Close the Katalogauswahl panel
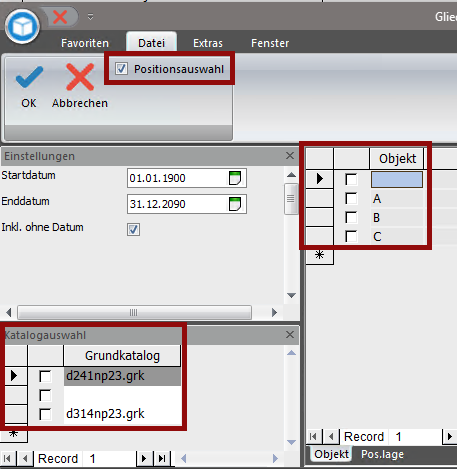The width and height of the screenshot is (457, 469). pyautogui.click(x=290, y=334)
